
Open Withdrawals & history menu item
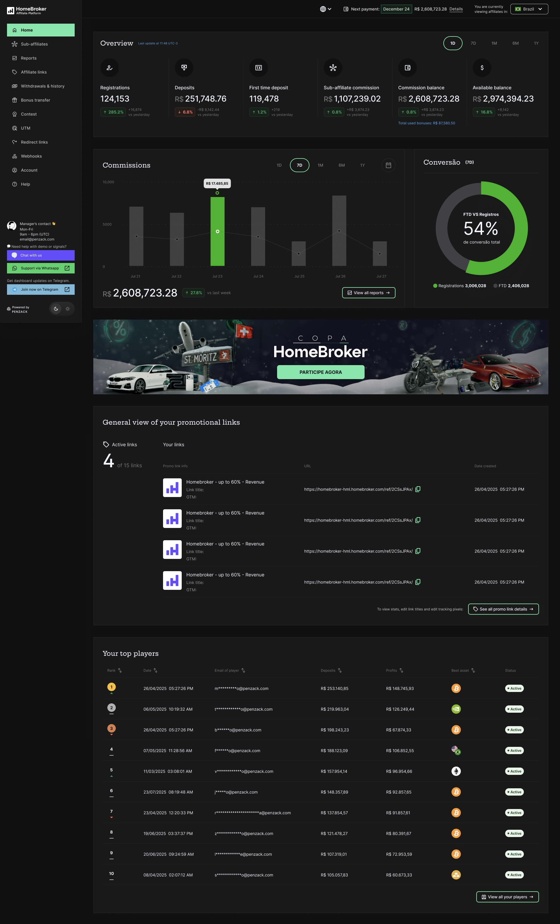42,86
